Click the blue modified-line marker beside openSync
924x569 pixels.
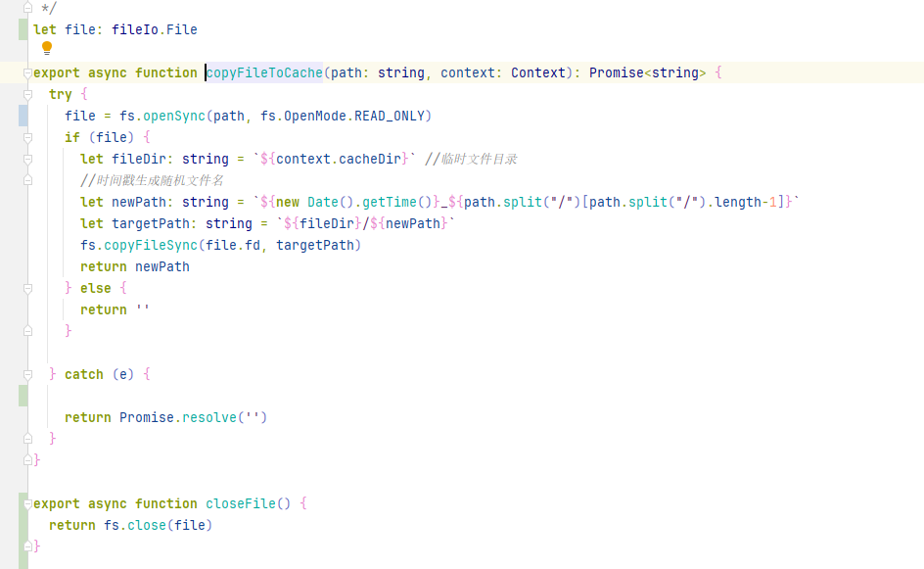click(23, 116)
